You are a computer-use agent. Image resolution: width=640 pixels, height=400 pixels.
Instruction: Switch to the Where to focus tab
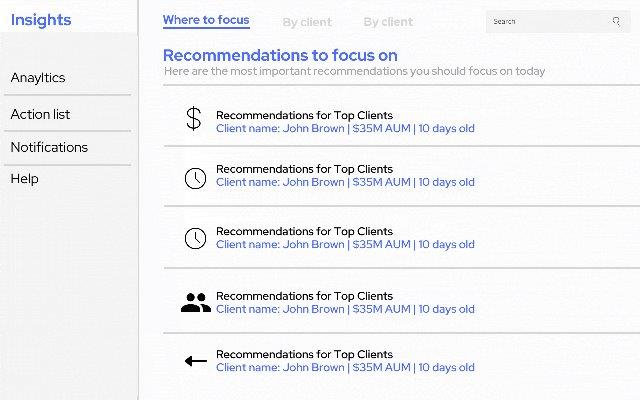(x=206, y=20)
